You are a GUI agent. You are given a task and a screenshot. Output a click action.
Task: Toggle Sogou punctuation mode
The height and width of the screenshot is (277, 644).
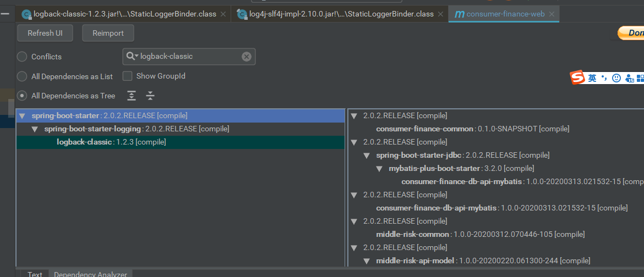tap(603, 77)
